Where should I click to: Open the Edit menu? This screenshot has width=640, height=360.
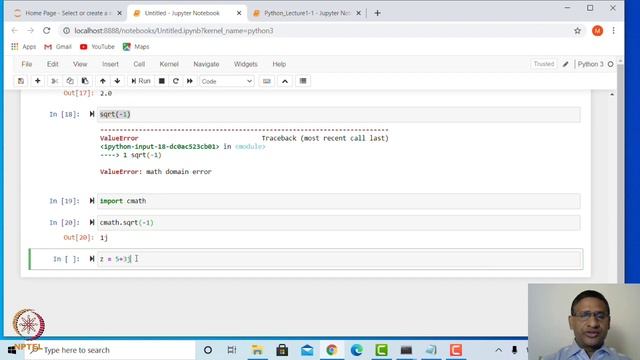pos(53,64)
